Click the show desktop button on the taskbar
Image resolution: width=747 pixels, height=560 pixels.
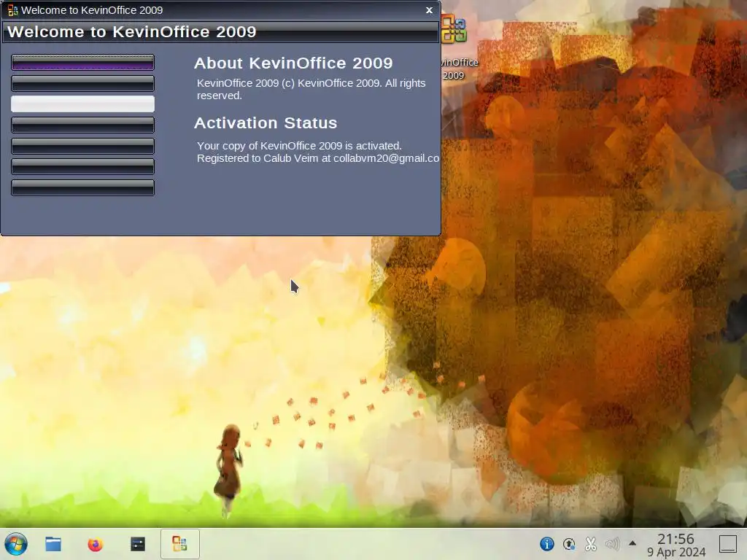coord(728,543)
